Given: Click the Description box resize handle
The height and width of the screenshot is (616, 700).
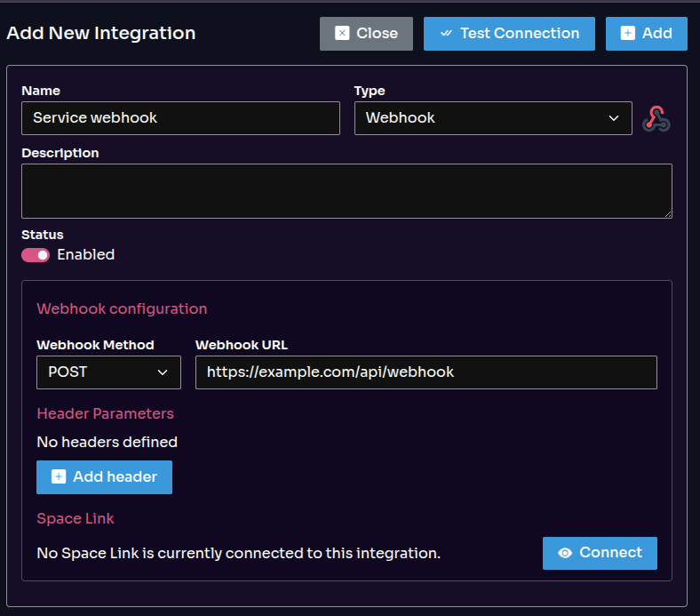Looking at the screenshot, I should coord(667,213).
